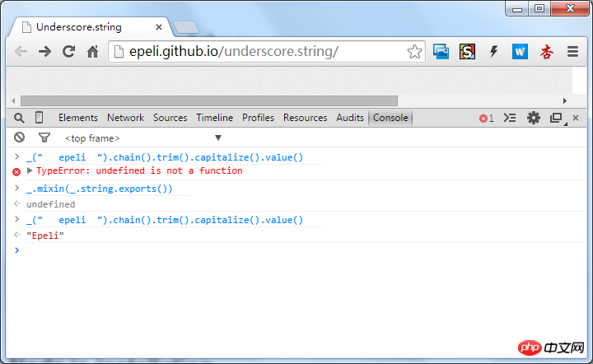Viewport: 593px width, 364px height.
Task: Switch to the Sources tab
Action: coord(170,118)
